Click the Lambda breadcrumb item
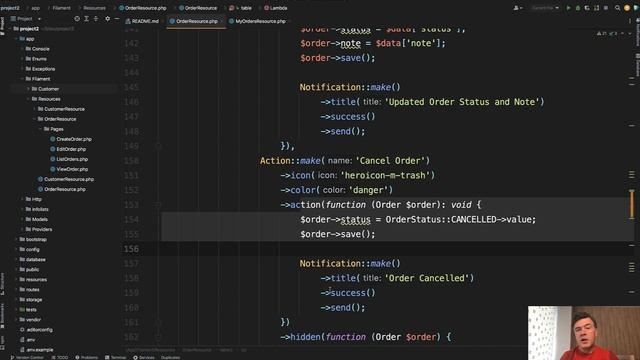Viewport: 640px width, 360px height. tap(276, 8)
